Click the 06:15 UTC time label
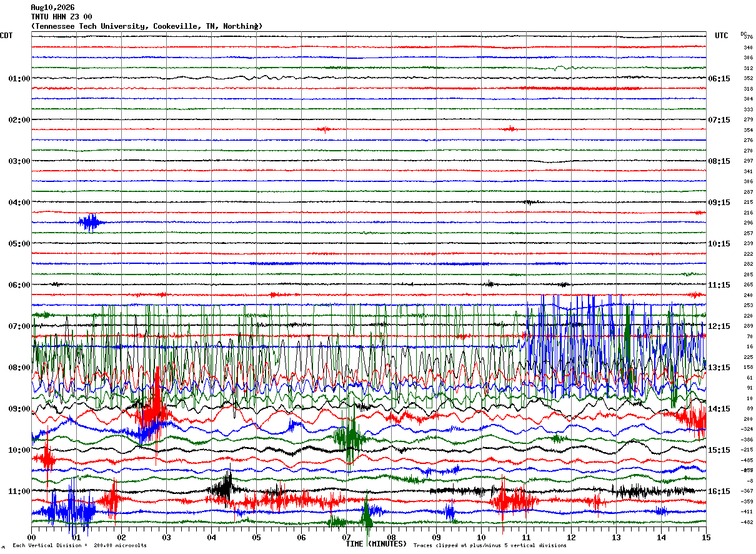756x554 pixels. coord(719,79)
